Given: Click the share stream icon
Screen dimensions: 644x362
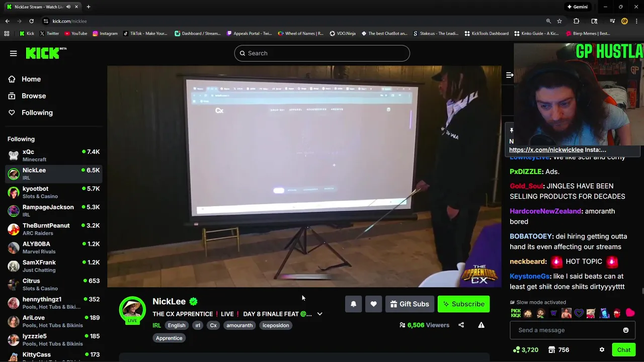Looking at the screenshot, I should (461, 325).
